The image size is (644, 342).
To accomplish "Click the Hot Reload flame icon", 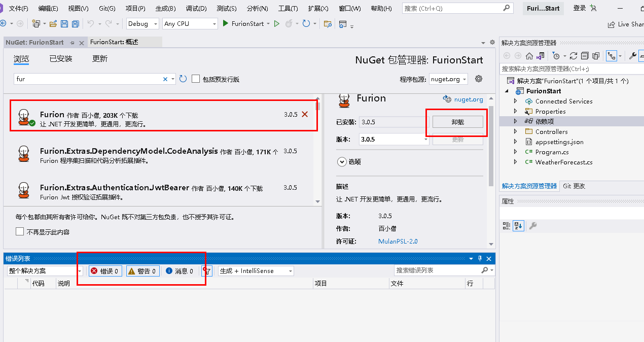I will [289, 24].
